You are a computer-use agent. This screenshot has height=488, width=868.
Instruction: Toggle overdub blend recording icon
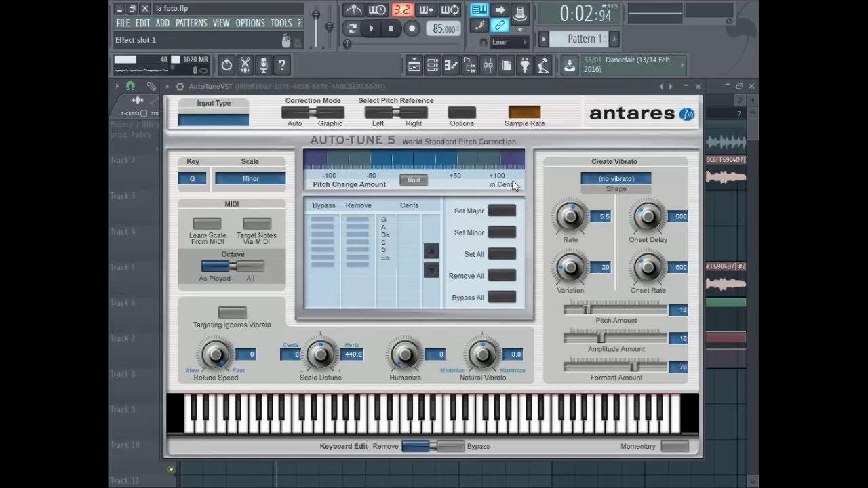(x=426, y=9)
